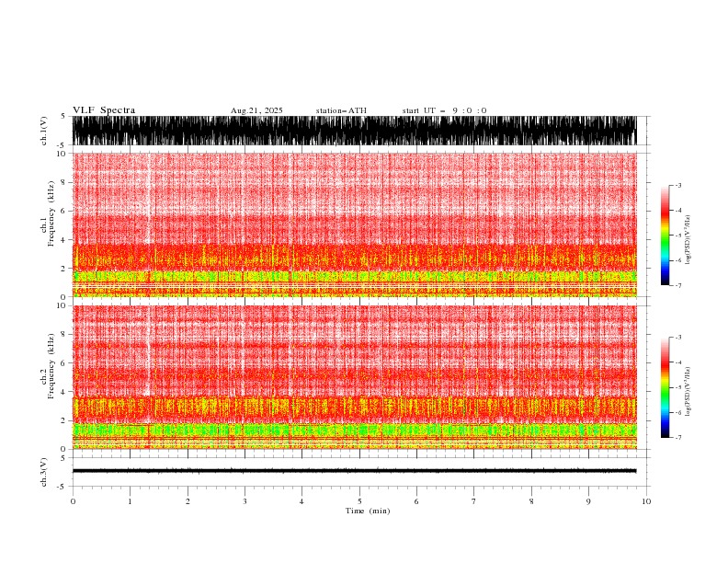Click the ch.3 waveform trace
The height and width of the screenshot is (563, 728).
tap(354, 471)
